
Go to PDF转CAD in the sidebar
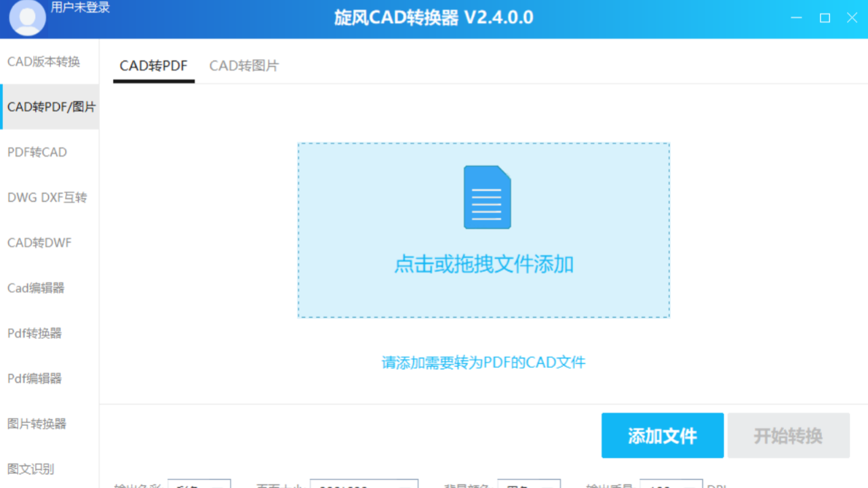pos(37,152)
